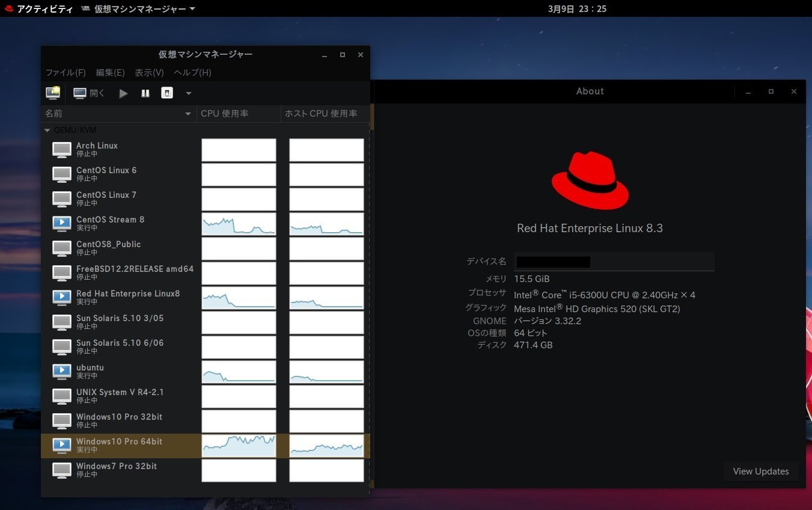Select the CentOS Linux 6 monitor icon
The width and height of the screenshot is (812, 510).
(62, 174)
